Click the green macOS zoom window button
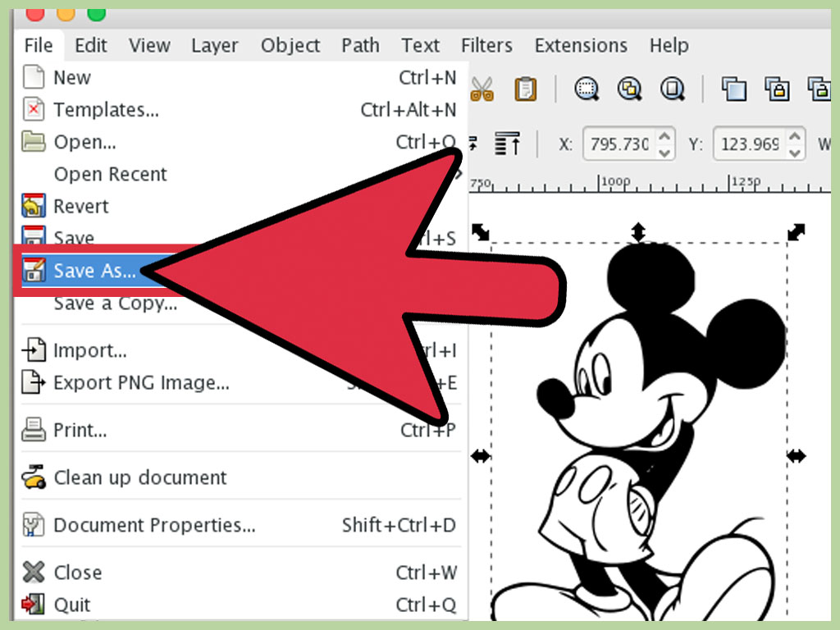Viewport: 840px width, 630px height. click(x=97, y=15)
